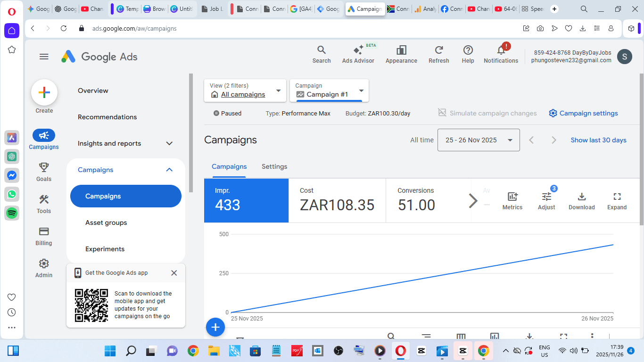
Task: Open Asset groups menu item
Action: pos(106,222)
